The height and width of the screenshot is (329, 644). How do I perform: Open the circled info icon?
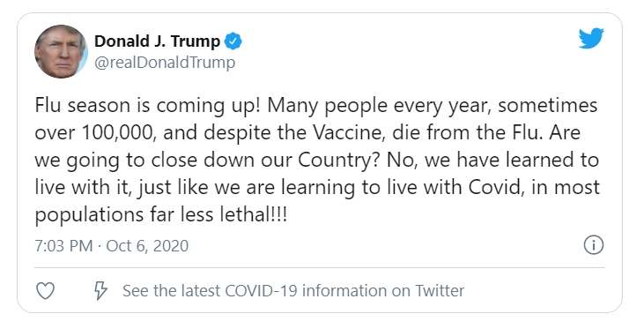(594, 245)
